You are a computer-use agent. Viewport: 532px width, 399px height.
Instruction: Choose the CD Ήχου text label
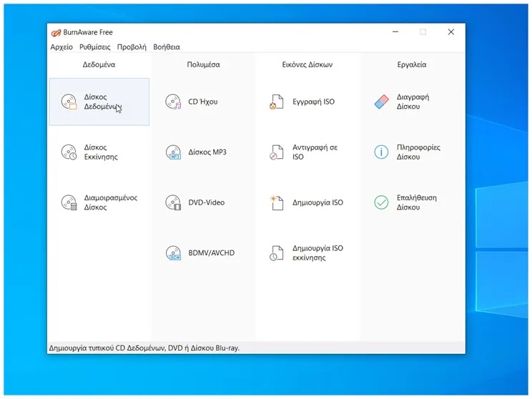point(203,102)
